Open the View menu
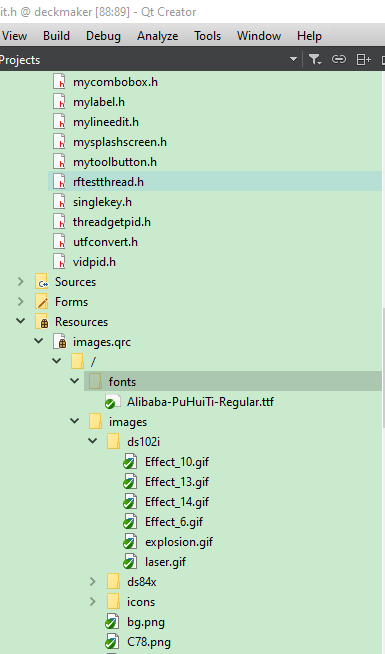The height and width of the screenshot is (654, 385). 14,36
